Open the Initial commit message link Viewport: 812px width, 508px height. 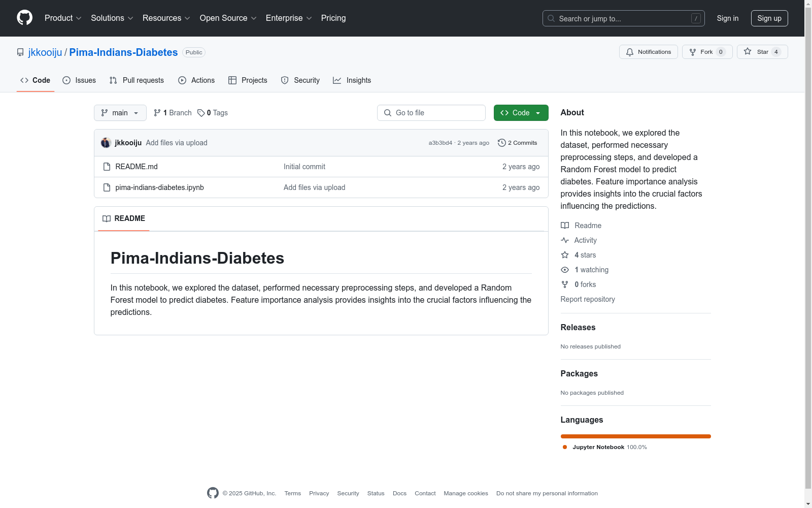point(304,167)
